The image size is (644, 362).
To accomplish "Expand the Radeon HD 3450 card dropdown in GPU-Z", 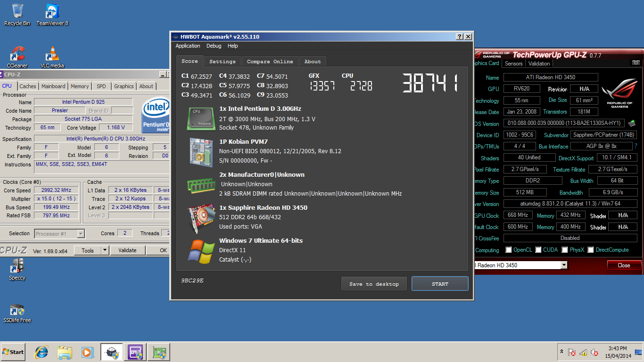I will tap(564, 265).
